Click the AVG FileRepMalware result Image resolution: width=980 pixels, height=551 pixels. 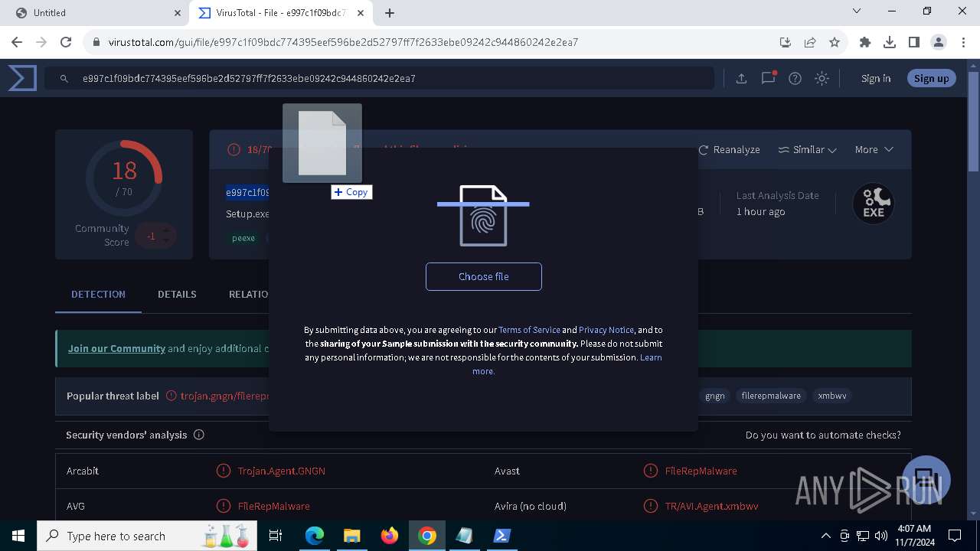click(x=273, y=506)
